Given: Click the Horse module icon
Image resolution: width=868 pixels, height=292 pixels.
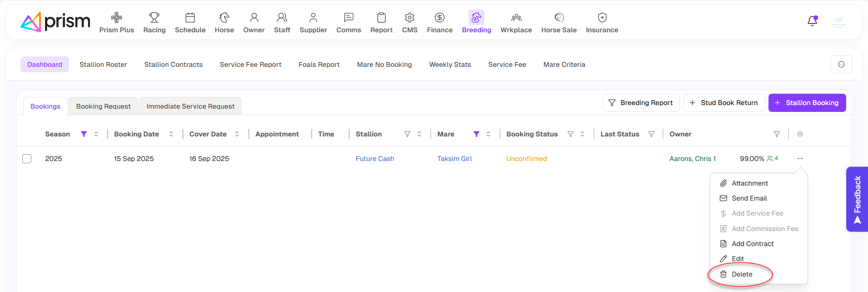Looking at the screenshot, I should 224,18.
